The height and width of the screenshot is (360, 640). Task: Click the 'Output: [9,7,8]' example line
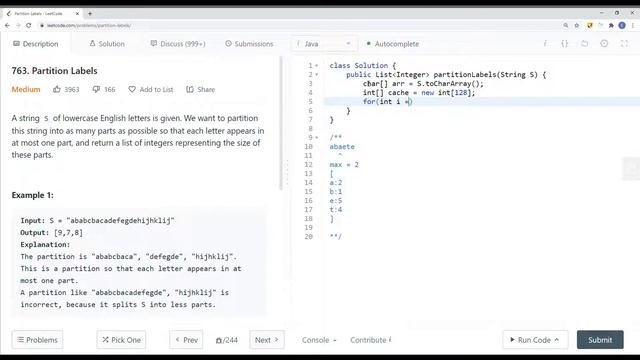[x=51, y=233]
